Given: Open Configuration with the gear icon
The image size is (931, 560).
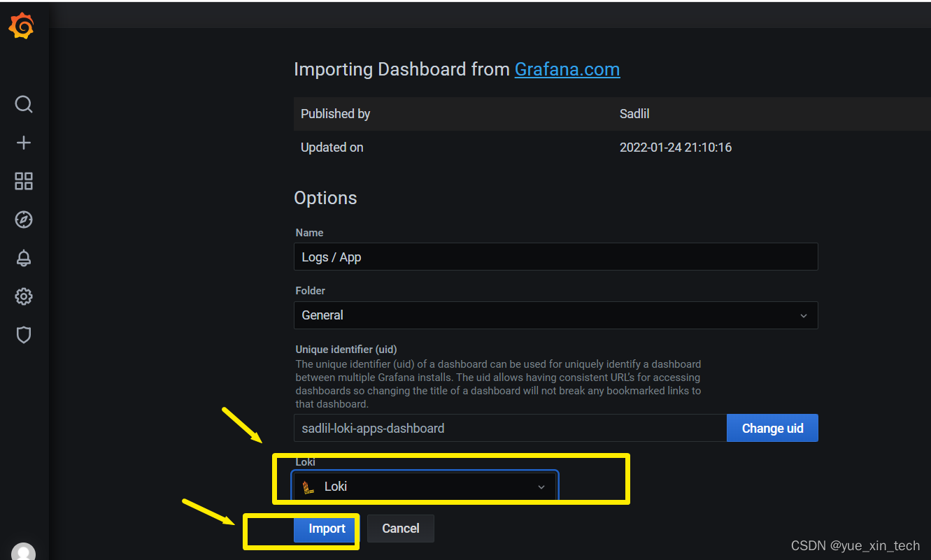Looking at the screenshot, I should pyautogui.click(x=23, y=296).
